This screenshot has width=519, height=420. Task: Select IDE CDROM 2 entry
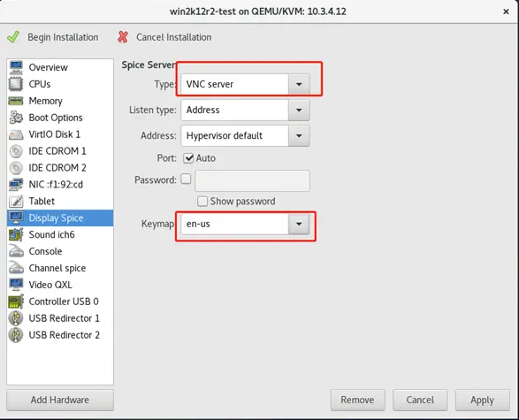coord(60,168)
